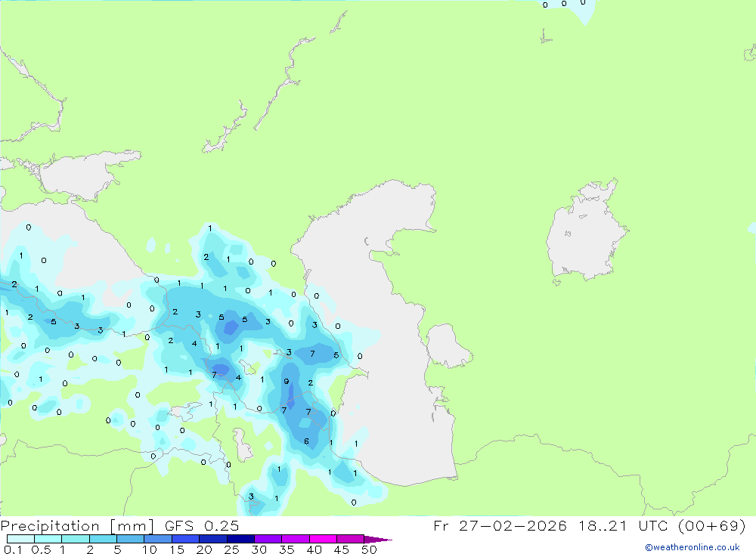Click the 'GFS 0.25' model label
756x554 pixels.
(202, 525)
